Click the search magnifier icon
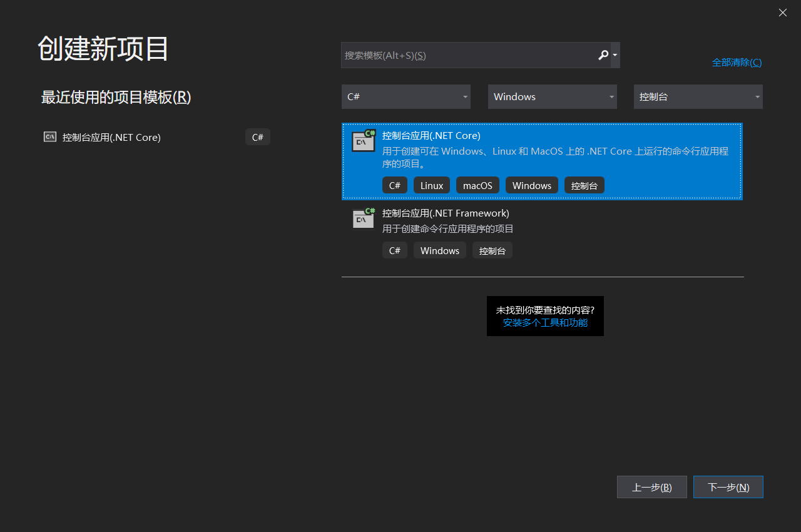 pos(603,55)
